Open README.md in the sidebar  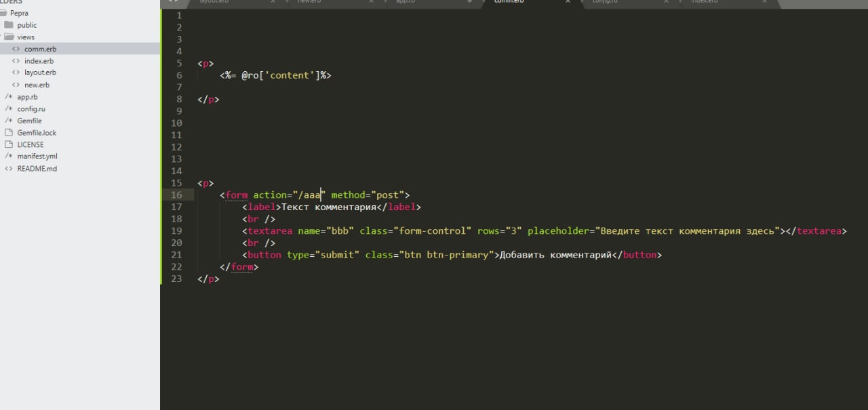[37, 169]
